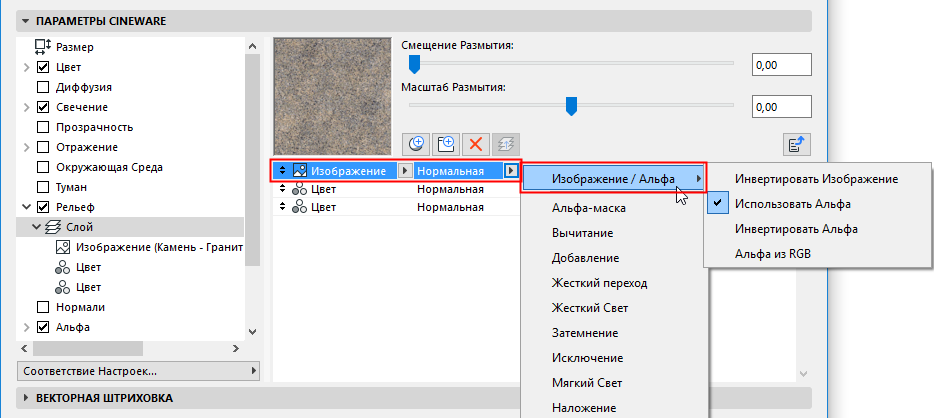Toggle the Альфа channel checkbox
Screen dimensions: 934x418
coord(43,327)
